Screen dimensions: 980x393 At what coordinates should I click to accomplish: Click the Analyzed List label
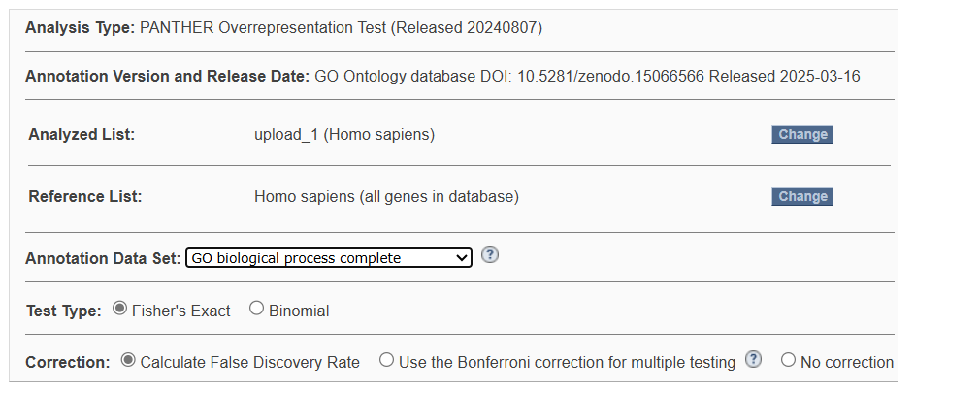tap(82, 134)
